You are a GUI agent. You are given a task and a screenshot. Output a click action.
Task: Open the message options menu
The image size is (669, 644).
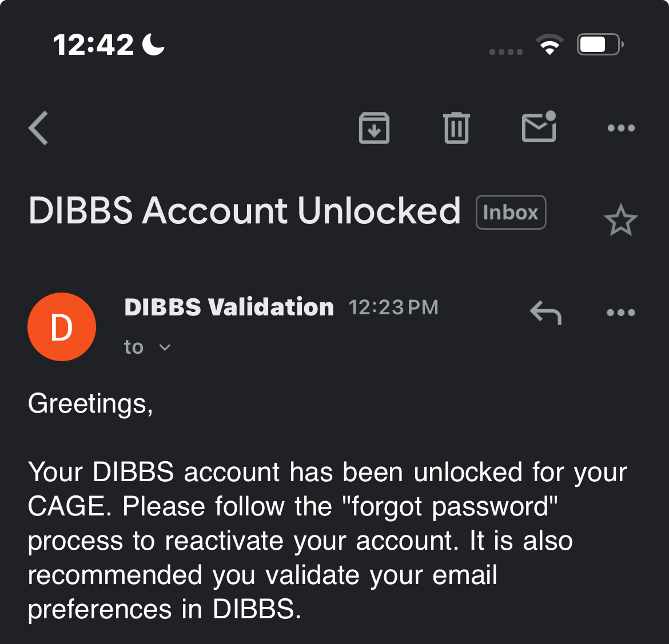(621, 313)
